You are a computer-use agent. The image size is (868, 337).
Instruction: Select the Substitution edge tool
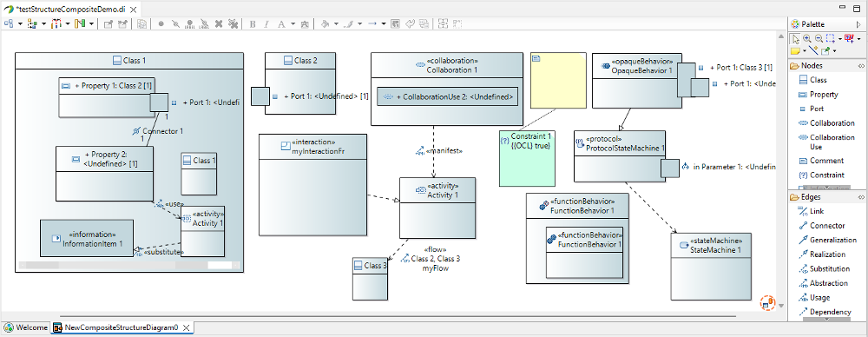[825, 269]
